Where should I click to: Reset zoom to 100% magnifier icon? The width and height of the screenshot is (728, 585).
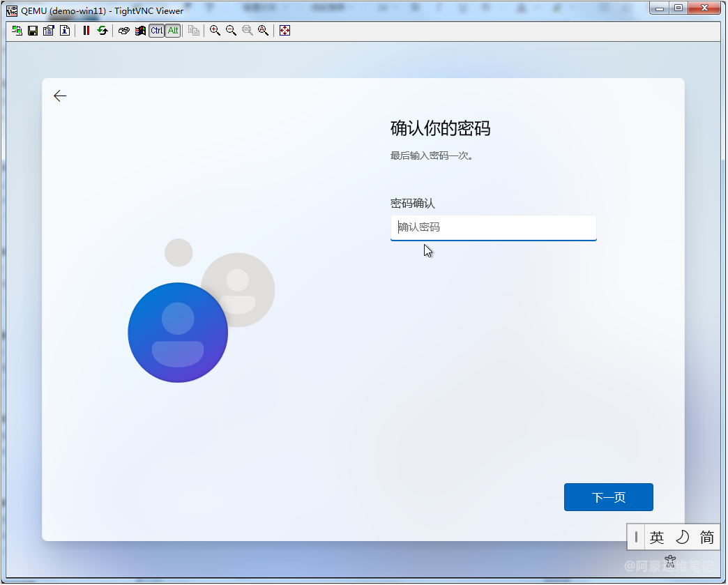click(247, 31)
